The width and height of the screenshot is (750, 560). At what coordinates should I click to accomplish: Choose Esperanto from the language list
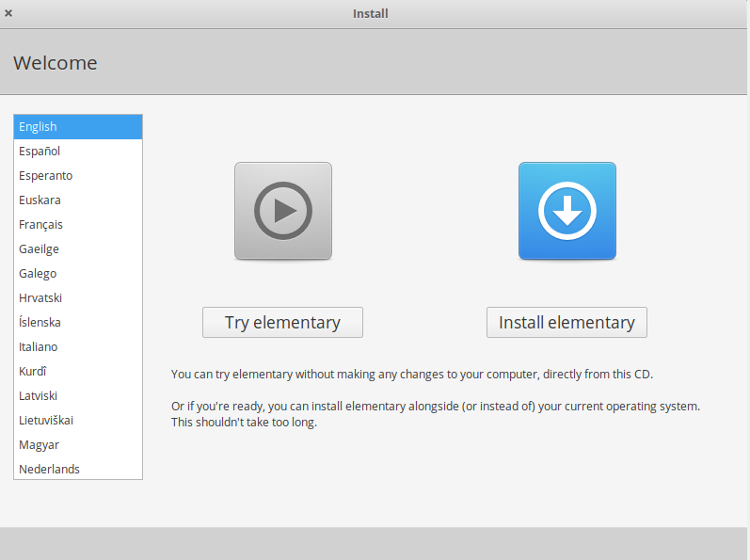(78, 175)
